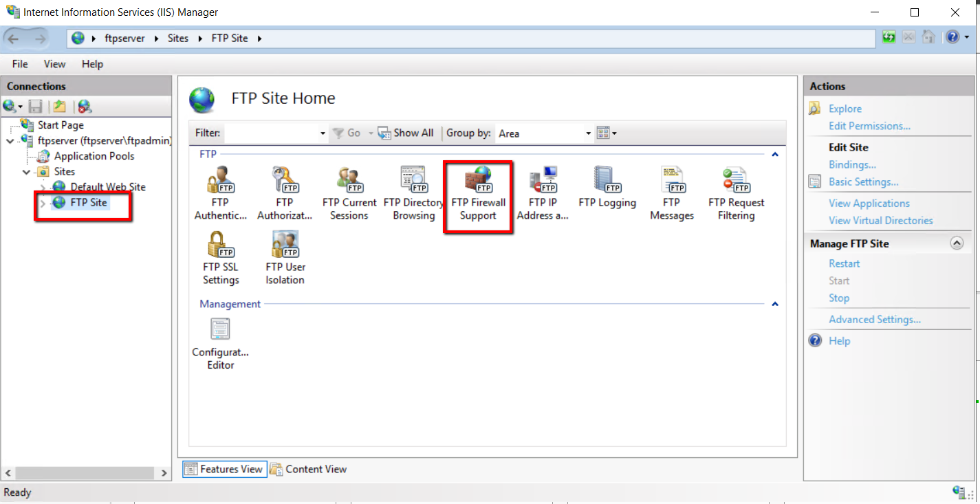Screen dimensions: 980x504
Task: Click View Applications link
Action: tap(869, 203)
